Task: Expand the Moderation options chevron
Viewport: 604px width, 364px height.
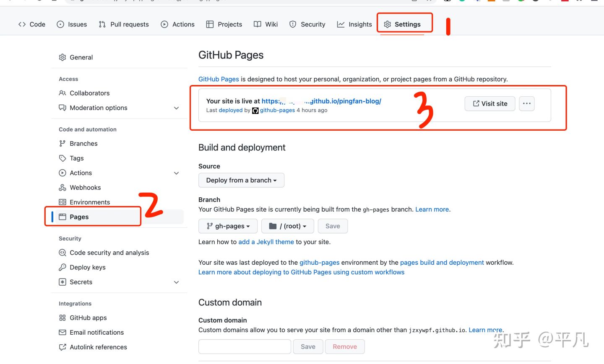Action: click(177, 108)
